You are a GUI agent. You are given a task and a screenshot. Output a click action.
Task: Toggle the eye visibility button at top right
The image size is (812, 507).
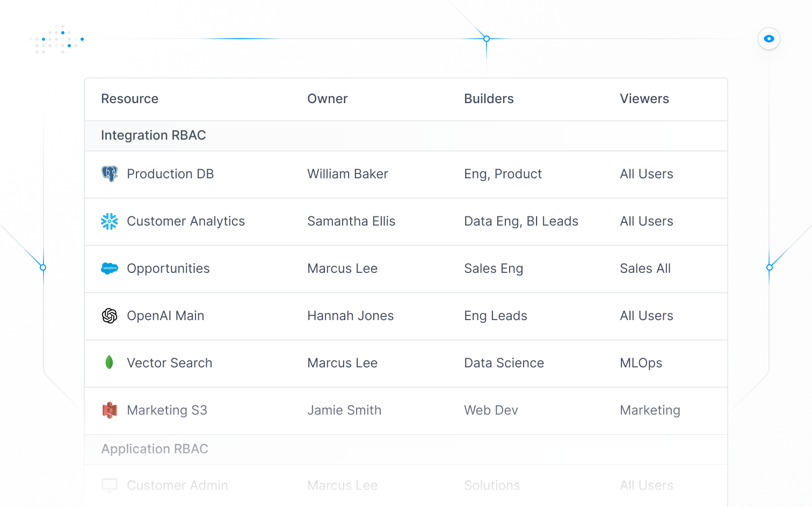coord(769,39)
